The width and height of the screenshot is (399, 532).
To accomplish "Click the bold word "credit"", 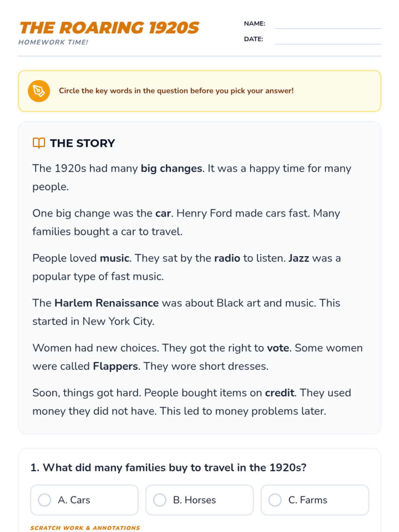I will point(280,393).
